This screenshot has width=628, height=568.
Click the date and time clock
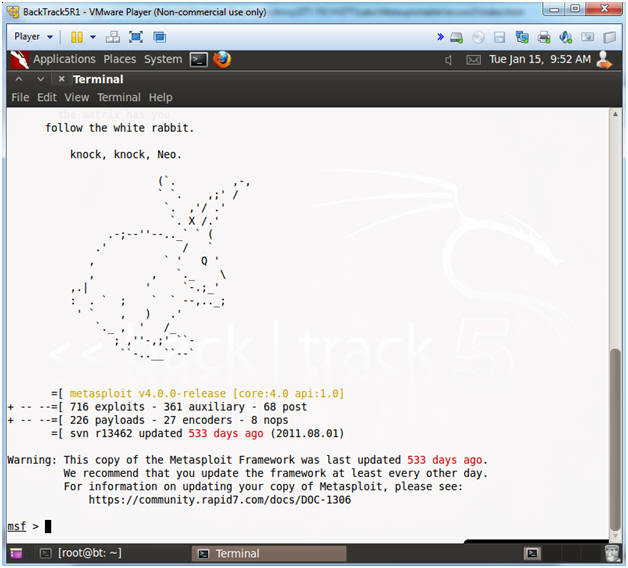(540, 59)
